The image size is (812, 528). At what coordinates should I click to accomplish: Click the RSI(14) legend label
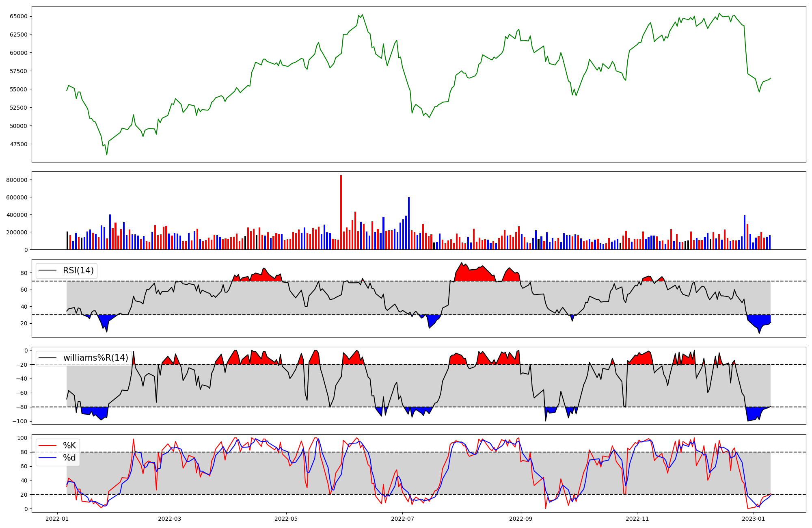point(78,270)
